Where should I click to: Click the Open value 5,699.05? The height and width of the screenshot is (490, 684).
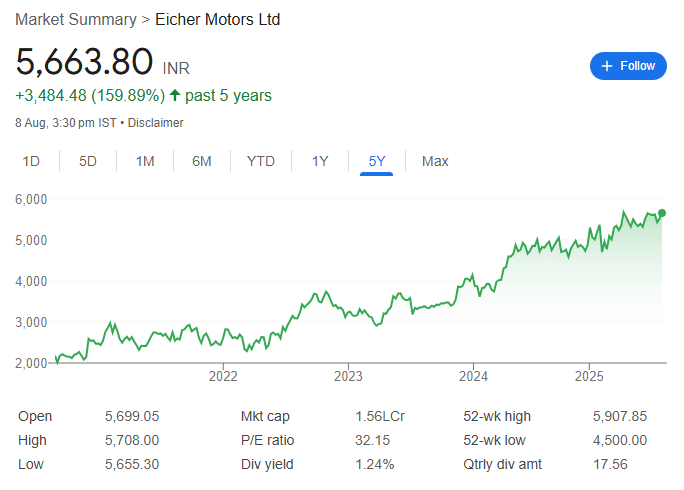132,416
